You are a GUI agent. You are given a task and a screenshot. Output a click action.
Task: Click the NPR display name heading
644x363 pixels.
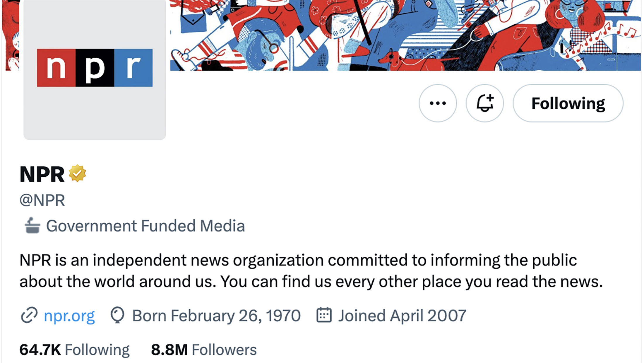point(42,174)
